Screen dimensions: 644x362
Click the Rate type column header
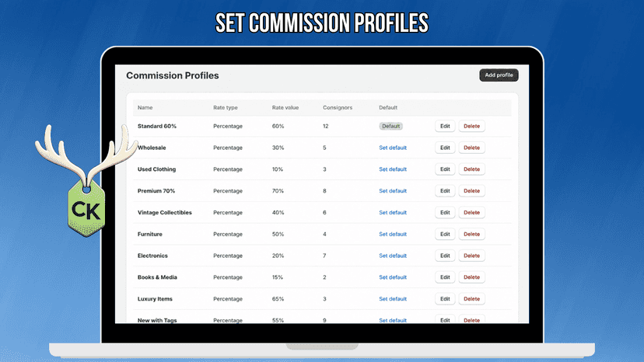point(225,107)
